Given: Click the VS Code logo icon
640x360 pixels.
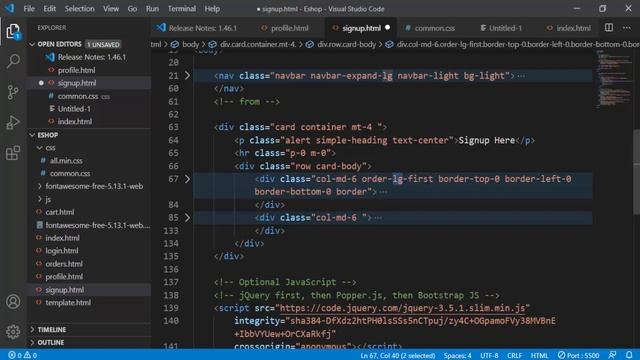Looking at the screenshot, I should (9, 8).
